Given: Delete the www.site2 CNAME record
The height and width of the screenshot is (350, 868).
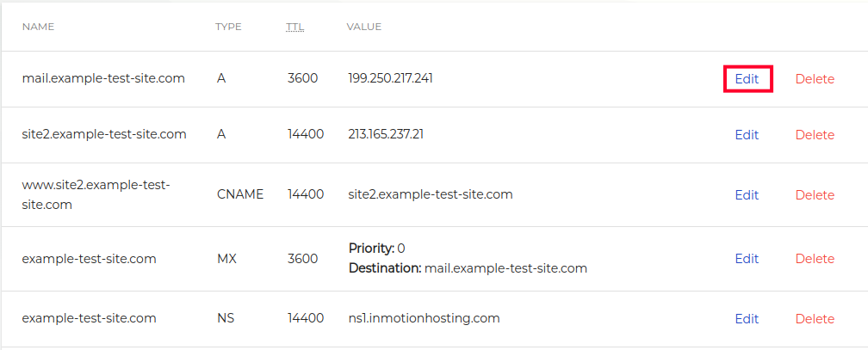Looking at the screenshot, I should [x=815, y=195].
